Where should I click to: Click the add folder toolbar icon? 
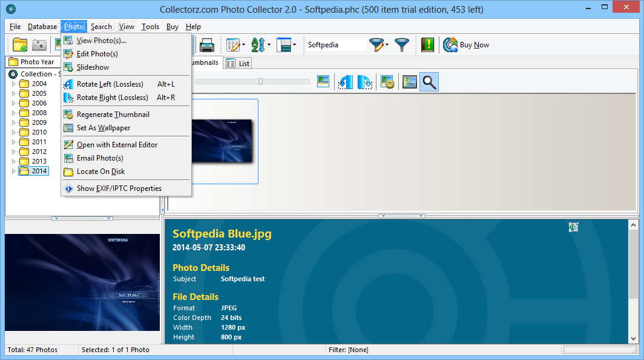[x=20, y=45]
